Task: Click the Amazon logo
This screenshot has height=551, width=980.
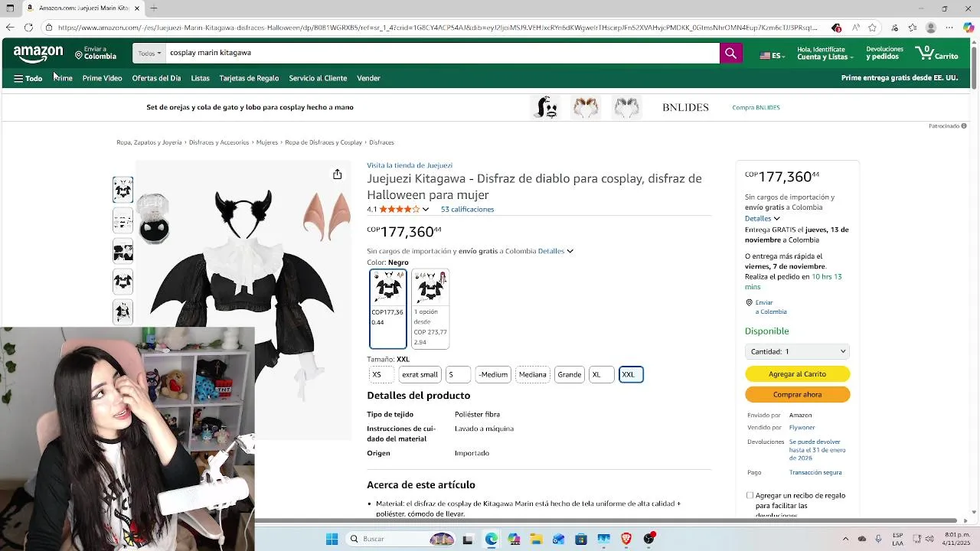Action: [38, 54]
